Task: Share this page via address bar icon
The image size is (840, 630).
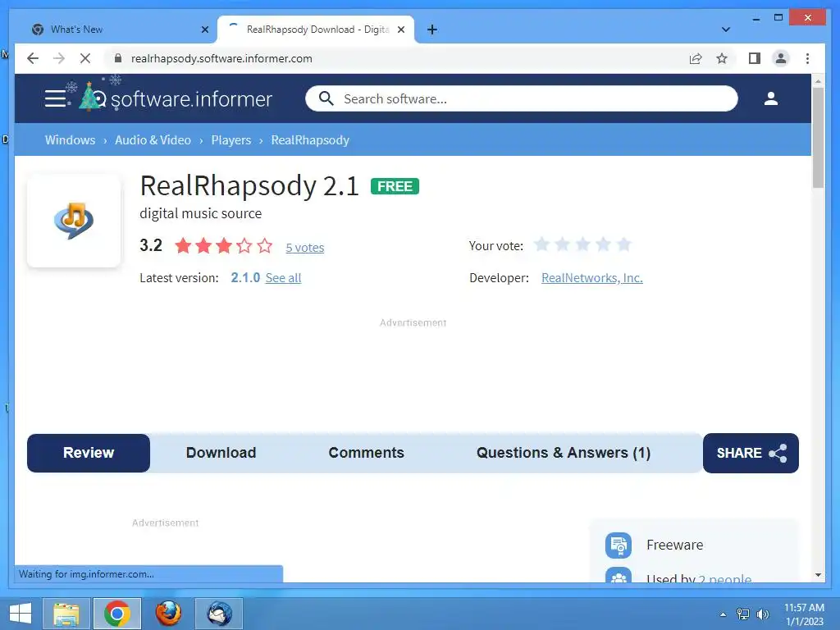Action: click(x=696, y=58)
